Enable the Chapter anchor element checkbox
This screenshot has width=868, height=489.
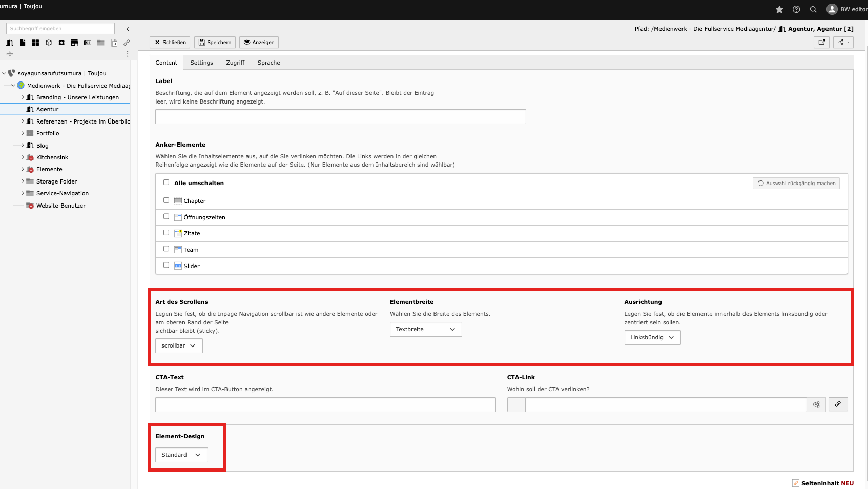coord(166,200)
